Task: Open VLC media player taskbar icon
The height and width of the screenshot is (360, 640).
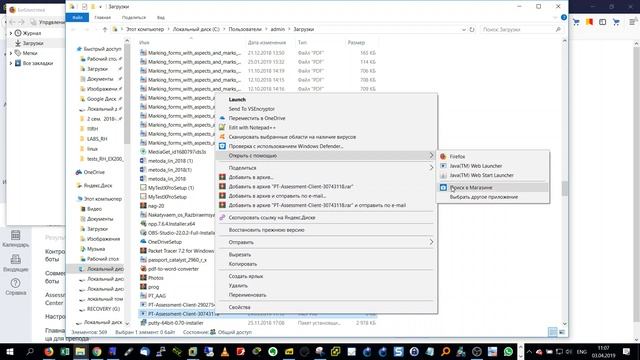Action: tap(224, 351)
